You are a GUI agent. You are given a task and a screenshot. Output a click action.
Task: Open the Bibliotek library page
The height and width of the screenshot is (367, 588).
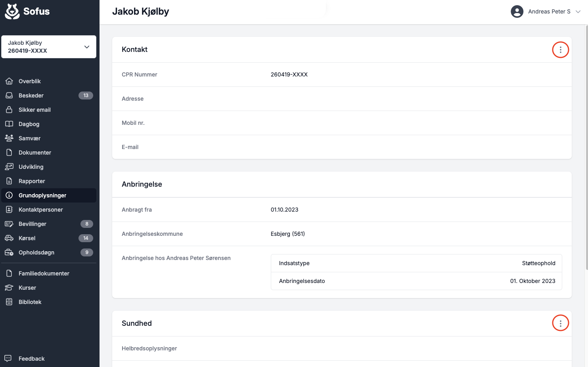pos(30,302)
